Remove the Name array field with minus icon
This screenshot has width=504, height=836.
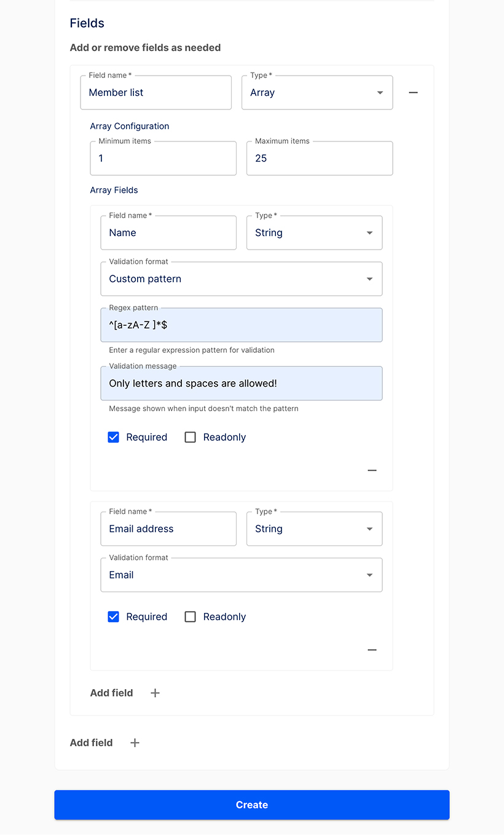click(x=372, y=470)
